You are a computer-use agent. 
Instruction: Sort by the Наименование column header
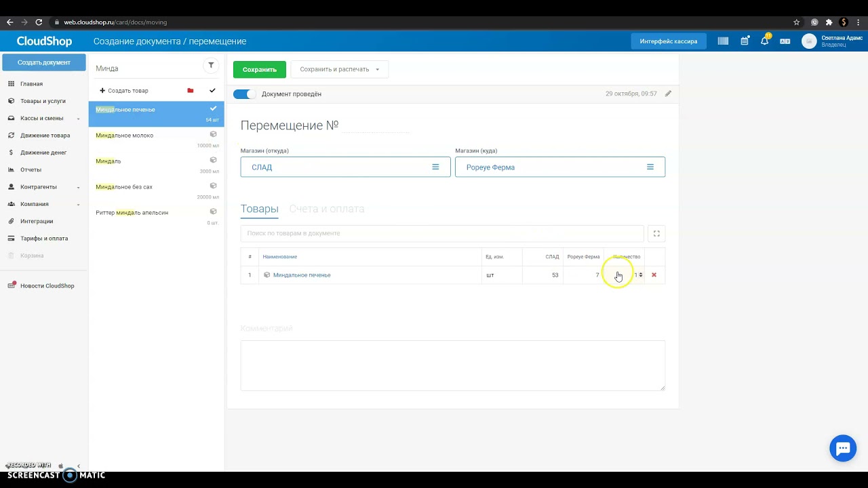tap(280, 257)
